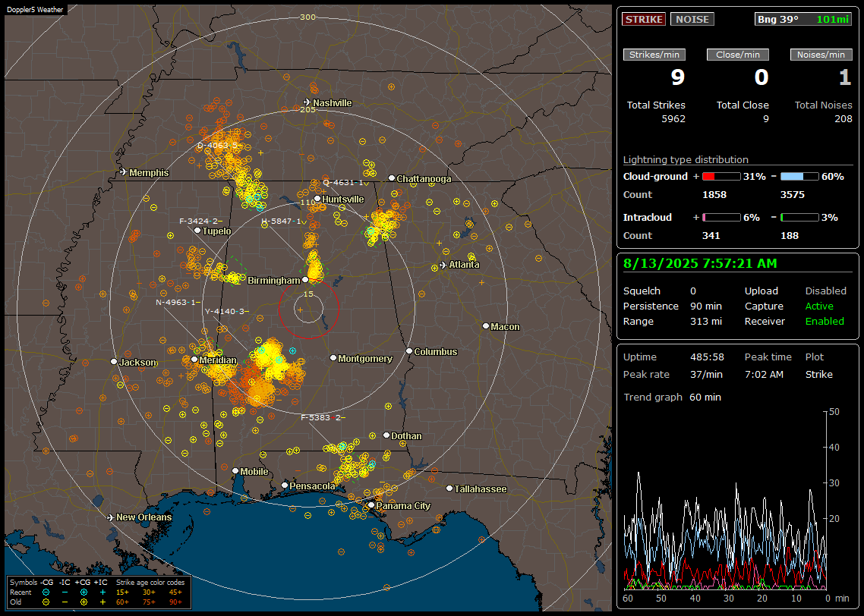Click the Close/min label button
The width and height of the screenshot is (864, 616).
[738, 55]
